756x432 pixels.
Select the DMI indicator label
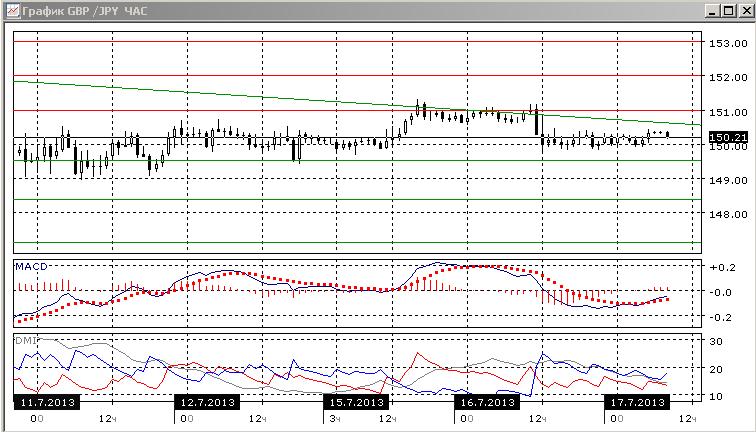tap(25, 340)
